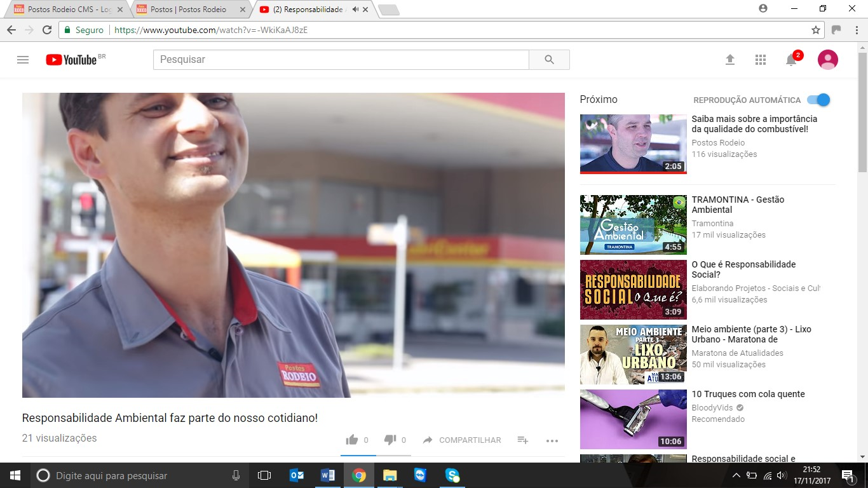Screen dimensions: 868x488
Task: Open the more actions ellipsis menu
Action: click(x=552, y=440)
